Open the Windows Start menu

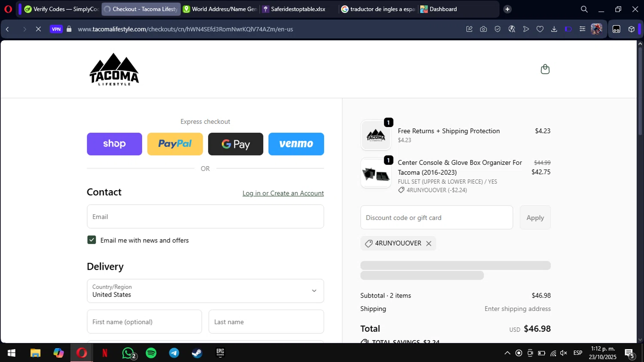coord(12,353)
